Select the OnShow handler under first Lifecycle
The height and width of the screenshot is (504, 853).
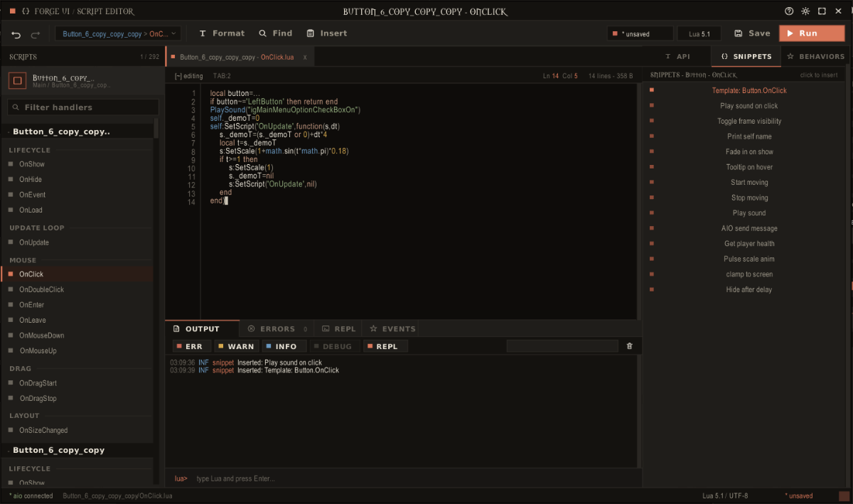[x=77, y=164]
